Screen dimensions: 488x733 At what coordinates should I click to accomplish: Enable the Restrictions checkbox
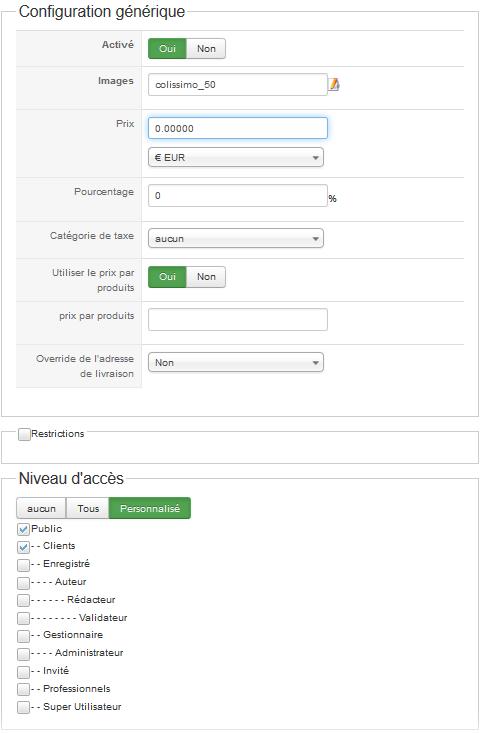(x=24, y=434)
